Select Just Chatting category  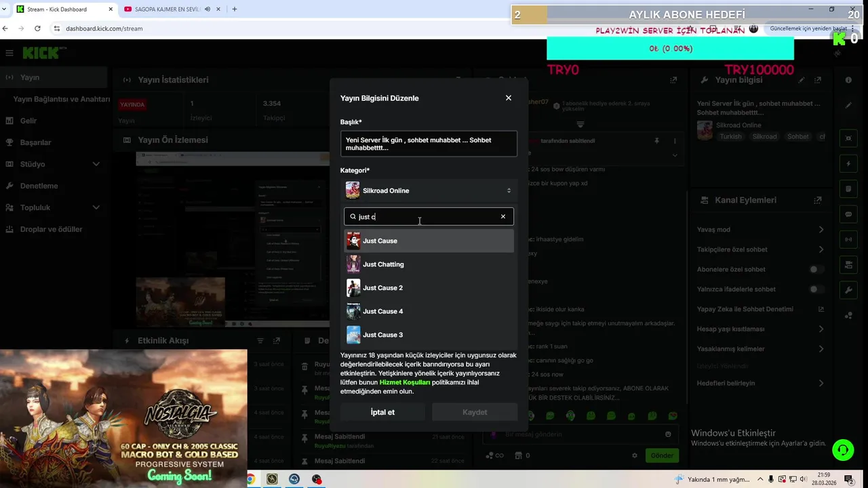coord(429,264)
